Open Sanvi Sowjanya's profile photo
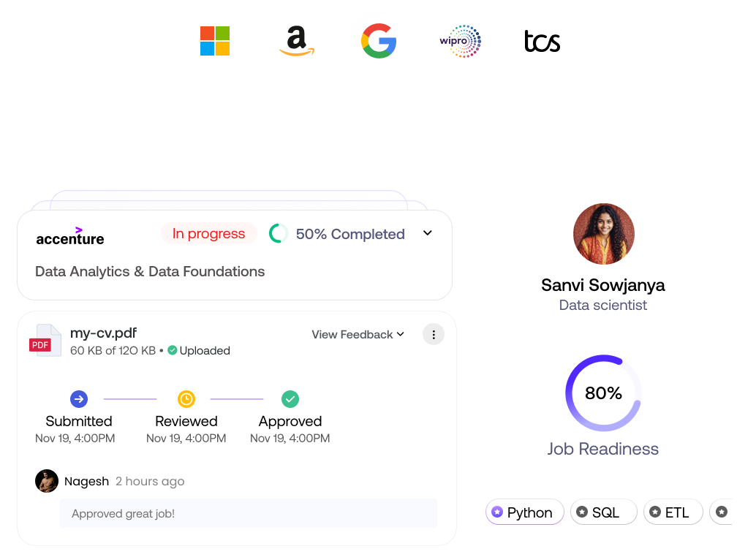 click(603, 234)
